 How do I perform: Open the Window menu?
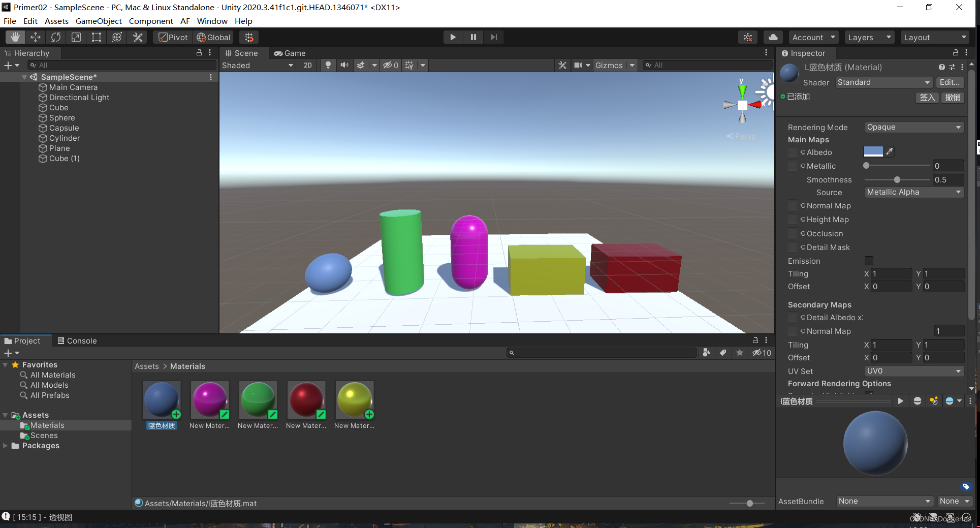pos(212,21)
